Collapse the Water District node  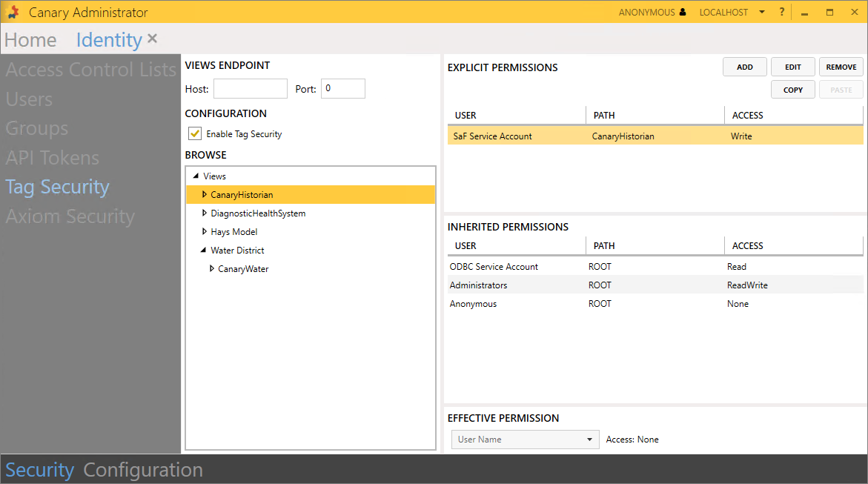[204, 251]
